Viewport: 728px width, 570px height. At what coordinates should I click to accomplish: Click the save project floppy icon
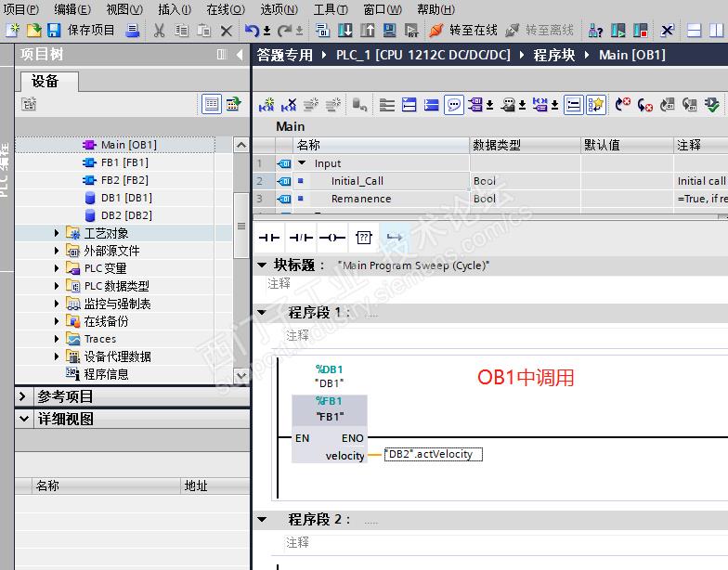[54, 30]
